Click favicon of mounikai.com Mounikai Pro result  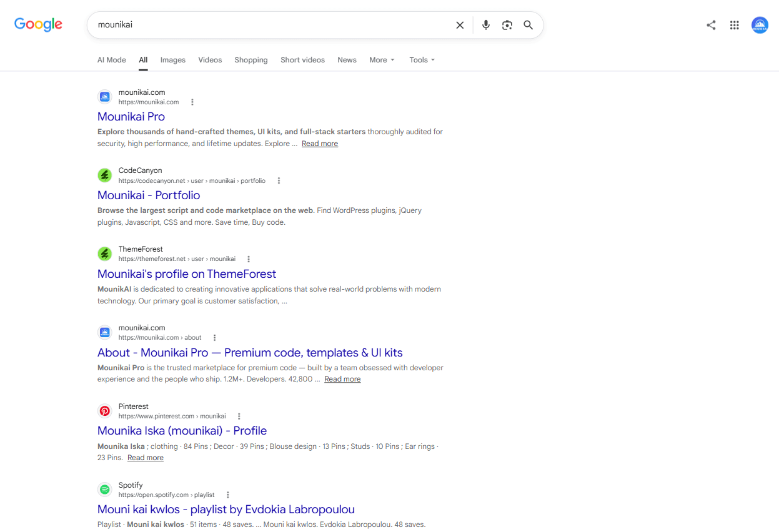pyautogui.click(x=104, y=97)
